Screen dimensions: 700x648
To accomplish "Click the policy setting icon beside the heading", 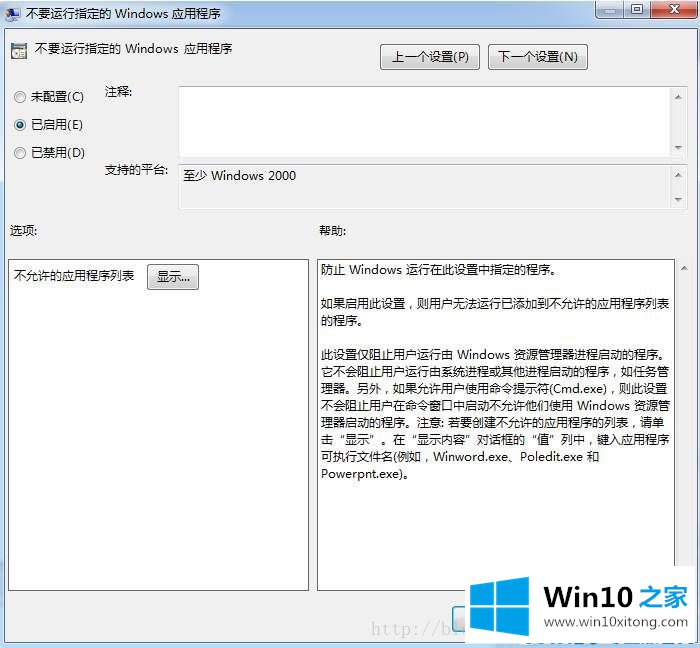I will (x=19, y=51).
